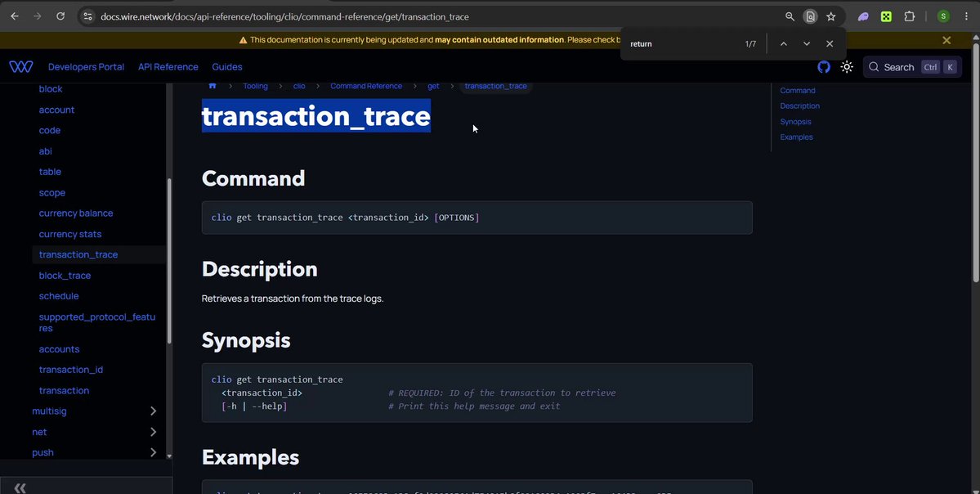
Task: Select abi in the sidebar
Action: (x=46, y=151)
